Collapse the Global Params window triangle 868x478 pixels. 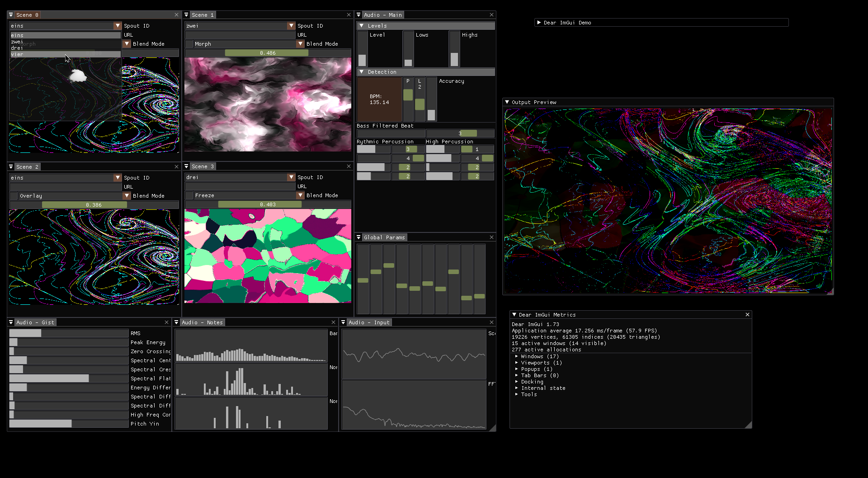(359, 237)
